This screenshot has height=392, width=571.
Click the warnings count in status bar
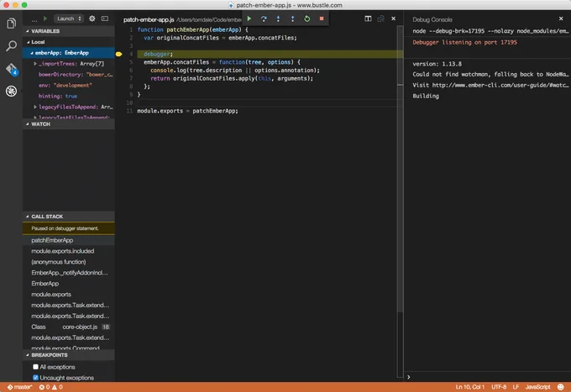(x=57, y=387)
